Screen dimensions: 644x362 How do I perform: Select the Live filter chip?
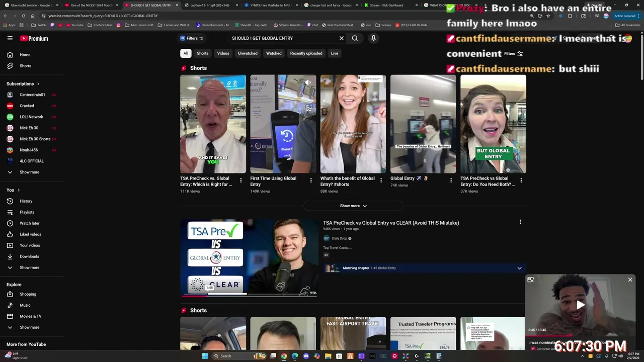click(335, 53)
